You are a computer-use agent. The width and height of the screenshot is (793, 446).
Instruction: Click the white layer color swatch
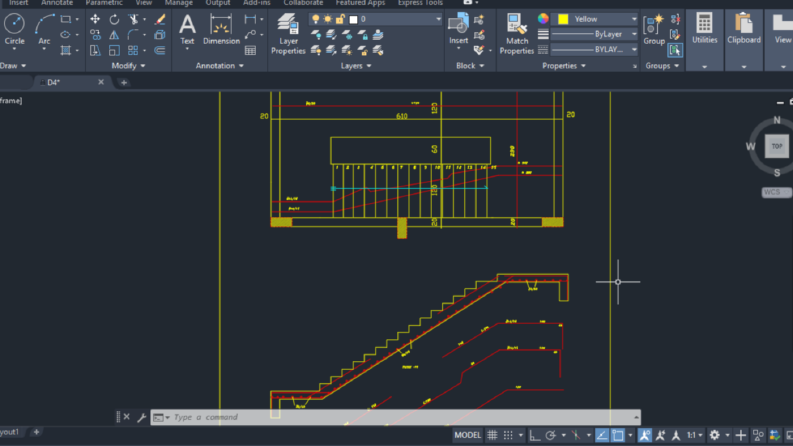pyautogui.click(x=354, y=20)
